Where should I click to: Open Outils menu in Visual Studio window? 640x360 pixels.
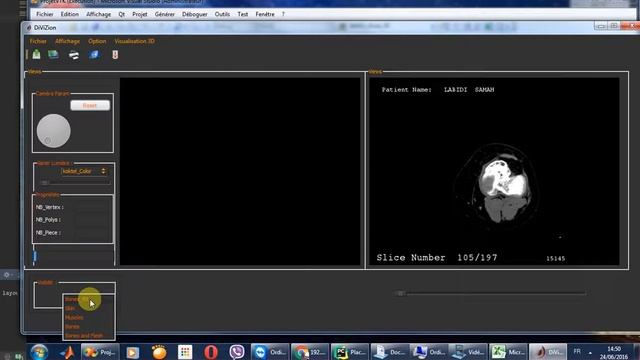click(x=222, y=14)
